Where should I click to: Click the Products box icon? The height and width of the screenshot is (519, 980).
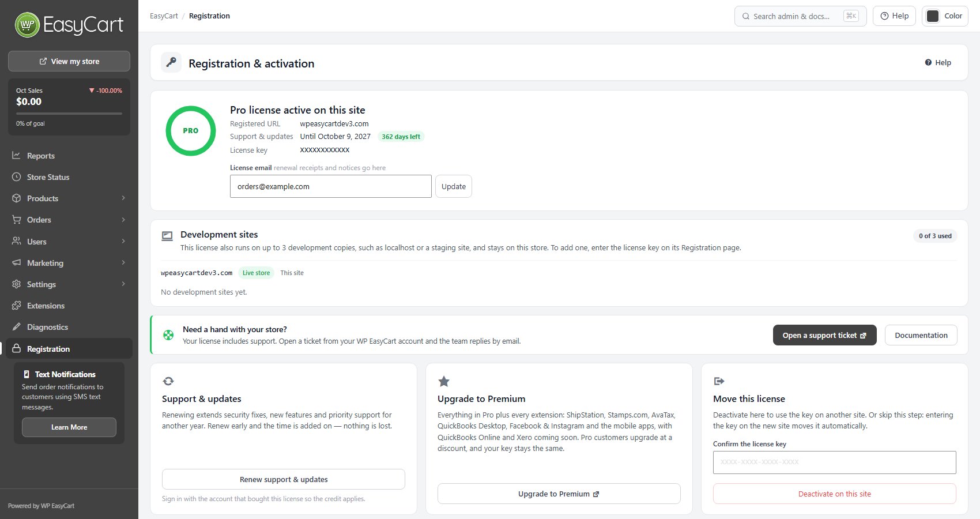16,198
